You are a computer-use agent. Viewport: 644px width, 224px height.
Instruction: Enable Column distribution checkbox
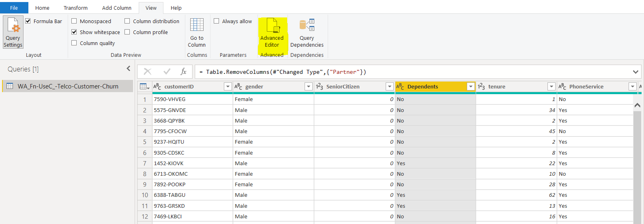tap(127, 21)
